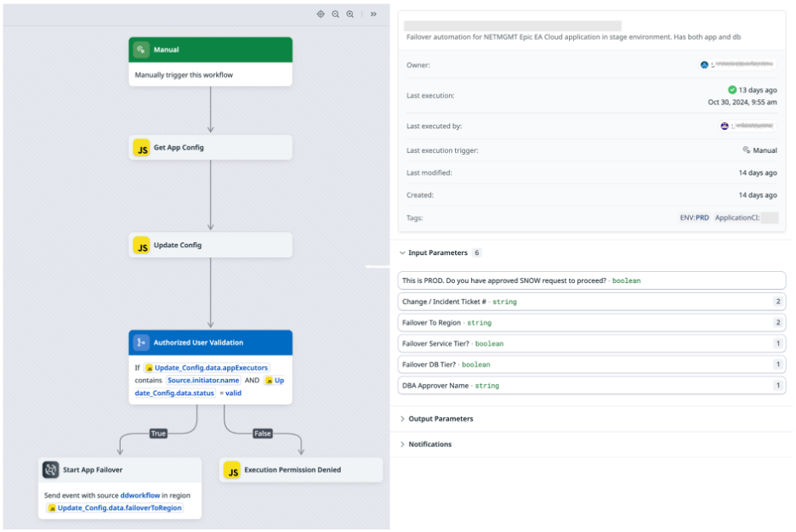Select the approved SNOW request parameter
The height and width of the screenshot is (532, 796).
(591, 280)
